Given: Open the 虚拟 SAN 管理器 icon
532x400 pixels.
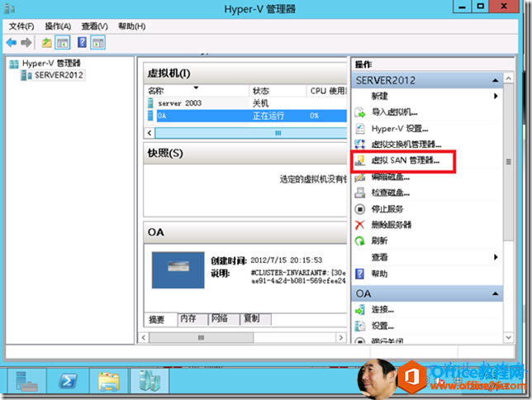Looking at the screenshot, I should pyautogui.click(x=359, y=160).
